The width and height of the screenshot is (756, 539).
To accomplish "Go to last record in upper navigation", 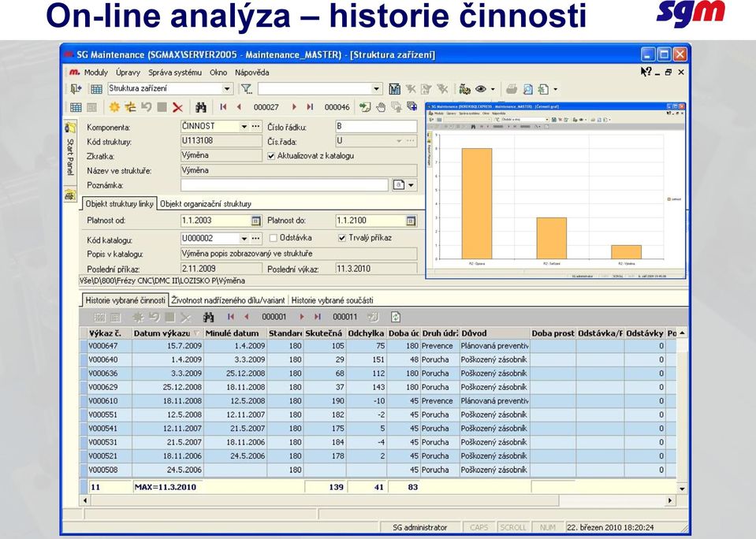I will (310, 107).
